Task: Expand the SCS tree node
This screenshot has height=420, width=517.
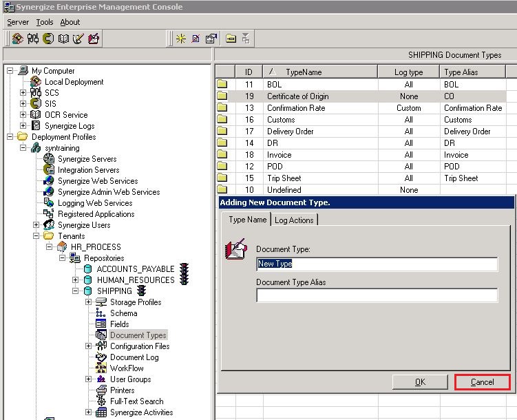Action: (23, 93)
